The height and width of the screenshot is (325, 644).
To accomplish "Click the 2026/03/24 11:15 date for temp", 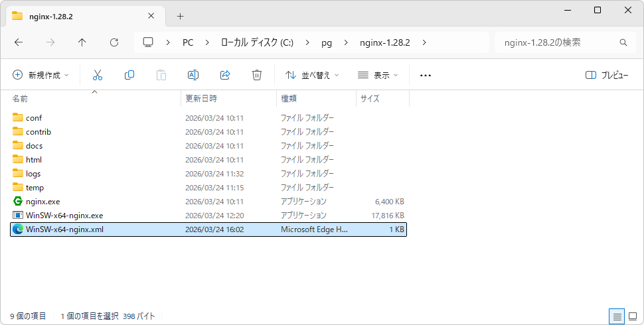I will pos(214,188).
